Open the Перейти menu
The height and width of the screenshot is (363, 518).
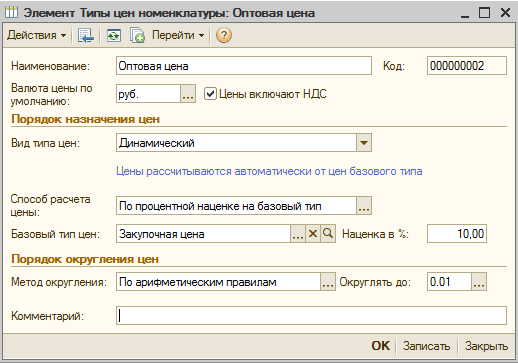coord(178,35)
